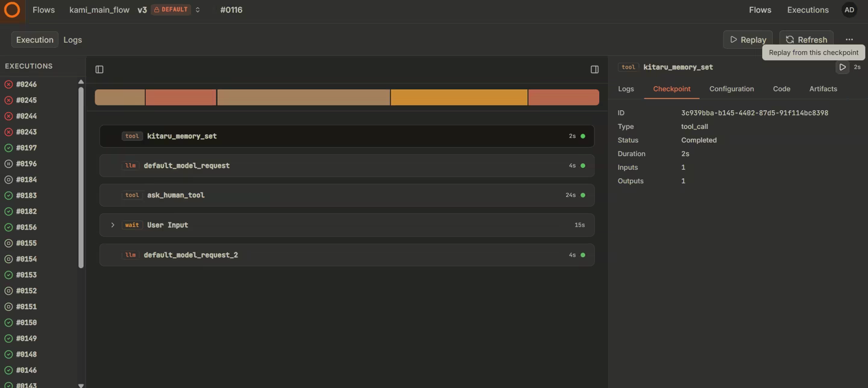
Task: Click the second red timeline segment
Action: click(x=181, y=97)
